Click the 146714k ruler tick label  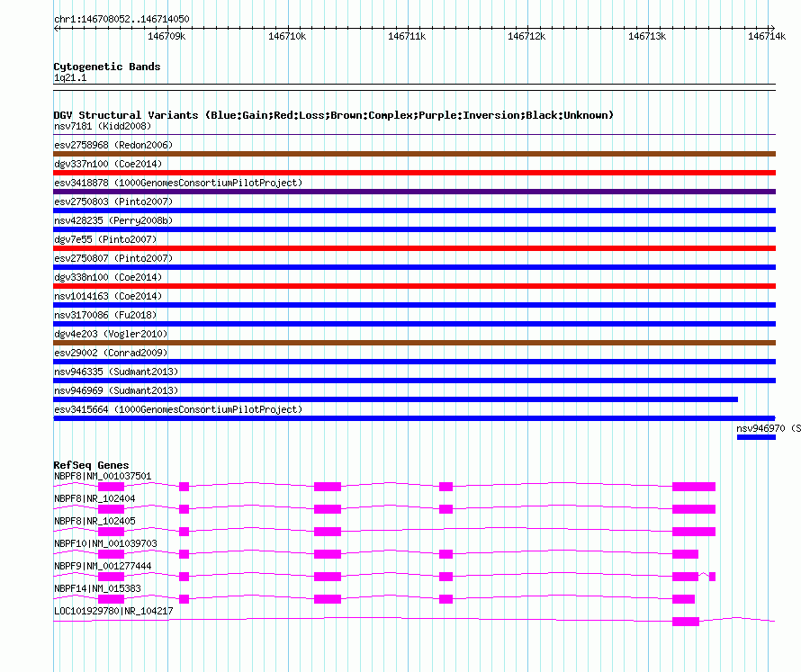(x=767, y=36)
